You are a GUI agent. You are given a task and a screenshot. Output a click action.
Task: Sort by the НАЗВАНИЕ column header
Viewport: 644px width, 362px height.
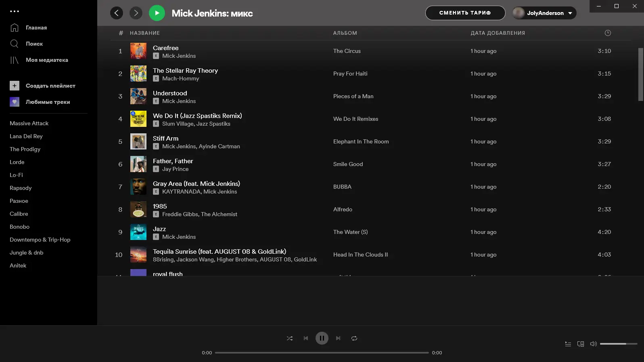pos(145,33)
